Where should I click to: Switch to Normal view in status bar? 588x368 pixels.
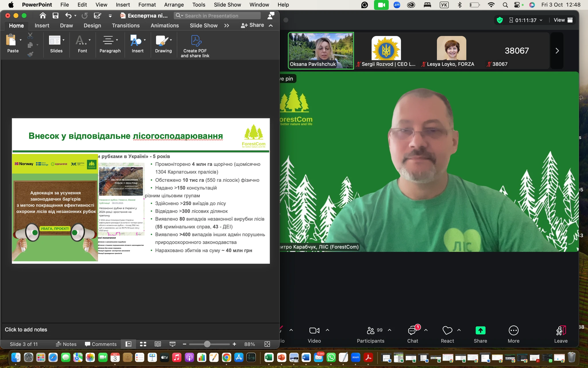pyautogui.click(x=129, y=344)
